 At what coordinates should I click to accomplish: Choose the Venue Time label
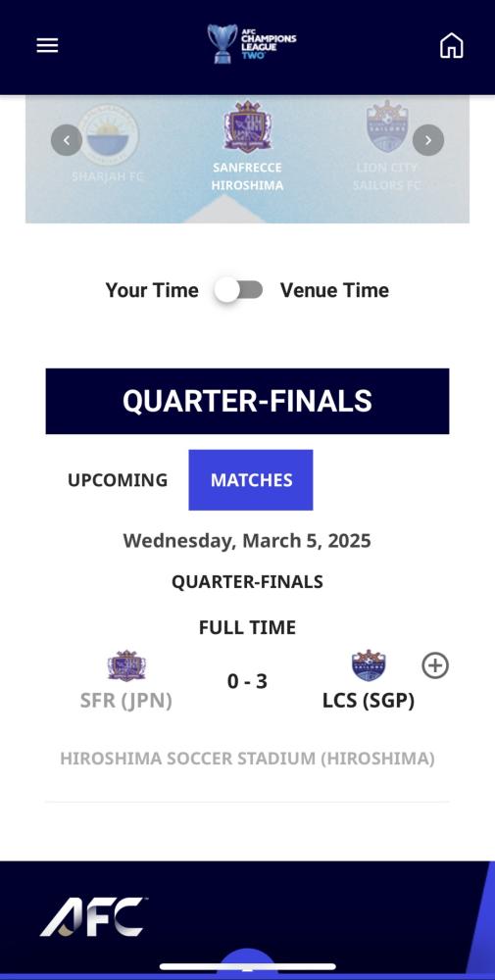click(x=334, y=290)
